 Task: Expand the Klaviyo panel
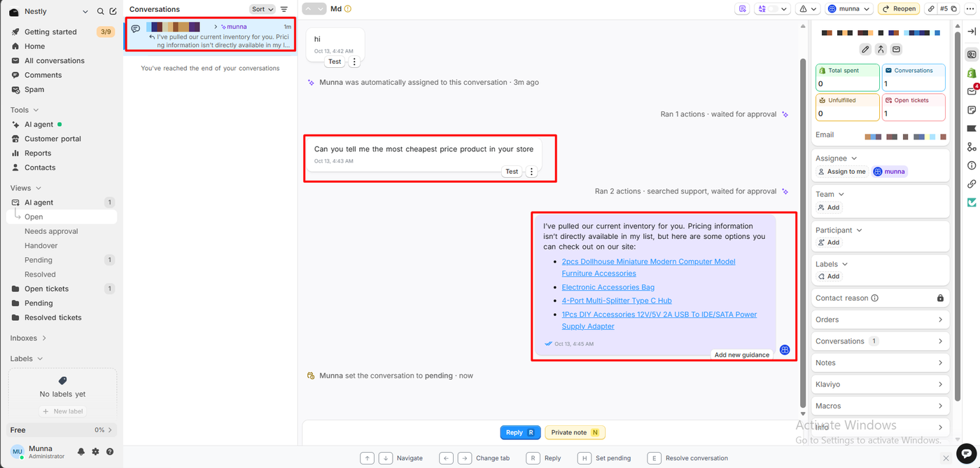point(880,385)
